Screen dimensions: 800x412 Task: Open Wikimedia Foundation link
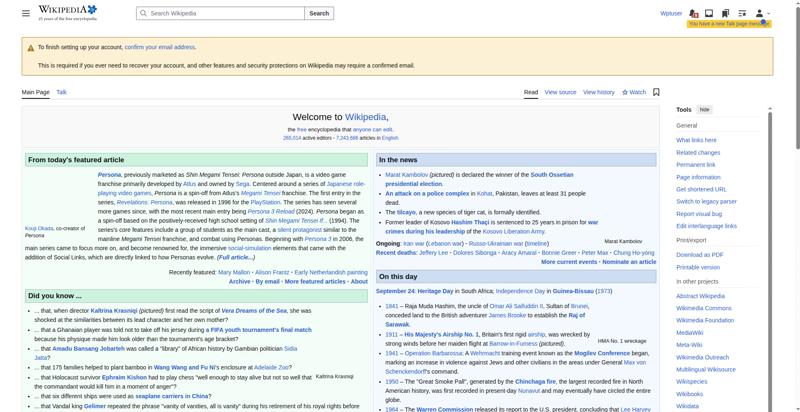click(705, 320)
